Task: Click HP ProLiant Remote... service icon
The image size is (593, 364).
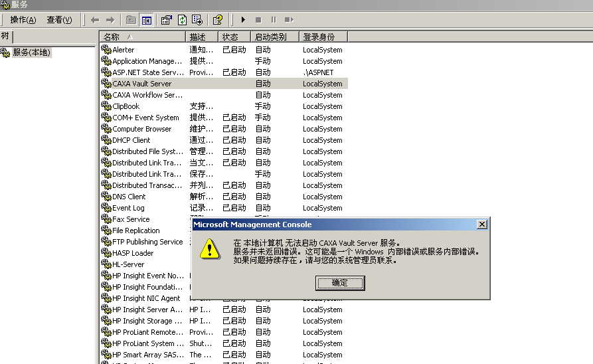Action: (106, 332)
